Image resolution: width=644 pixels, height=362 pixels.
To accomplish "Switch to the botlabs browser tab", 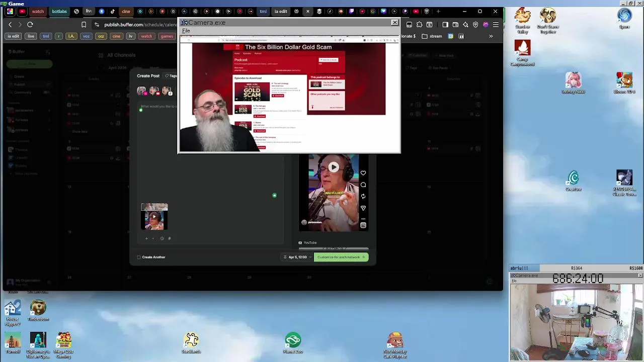I will click(x=59, y=11).
